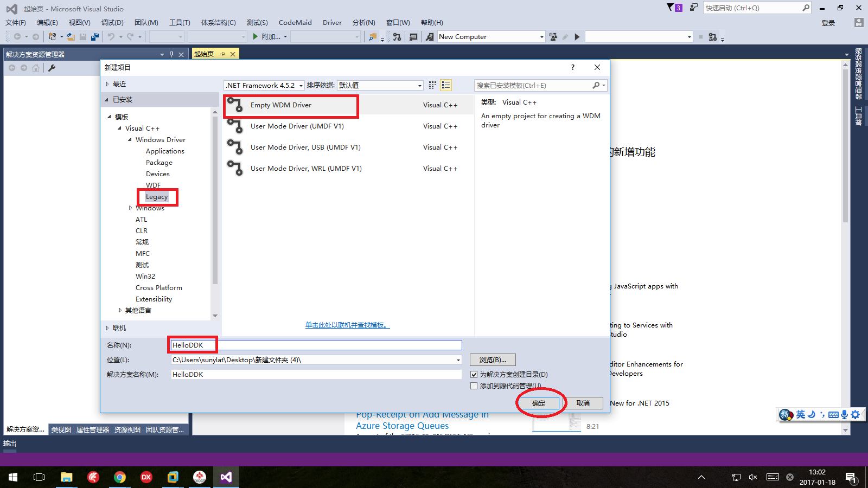Switch templates to small icons view

pyautogui.click(x=432, y=85)
